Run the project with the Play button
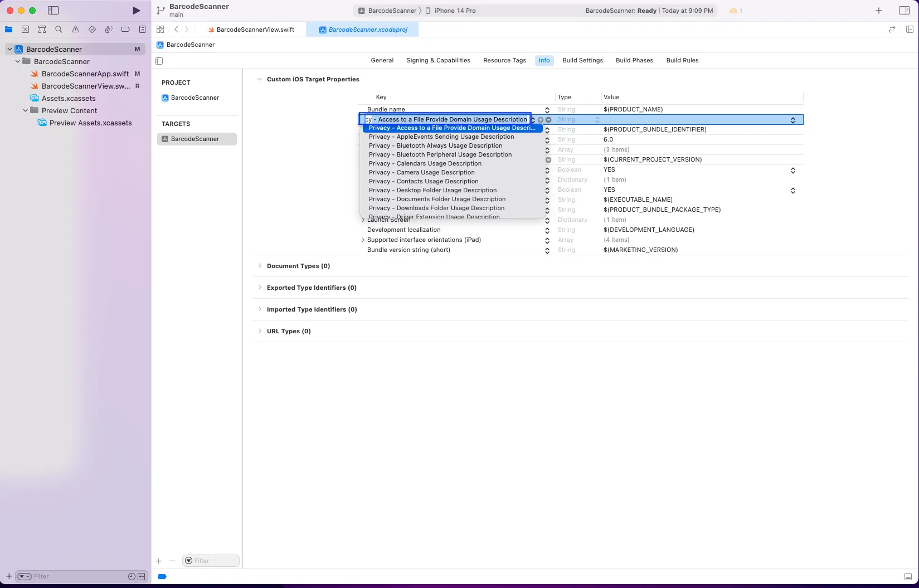The height and width of the screenshot is (588, 919). tap(136, 11)
